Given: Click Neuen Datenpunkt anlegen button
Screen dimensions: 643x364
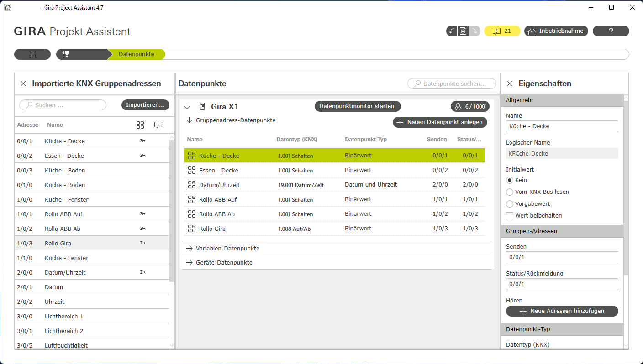Looking at the screenshot, I should pyautogui.click(x=440, y=122).
